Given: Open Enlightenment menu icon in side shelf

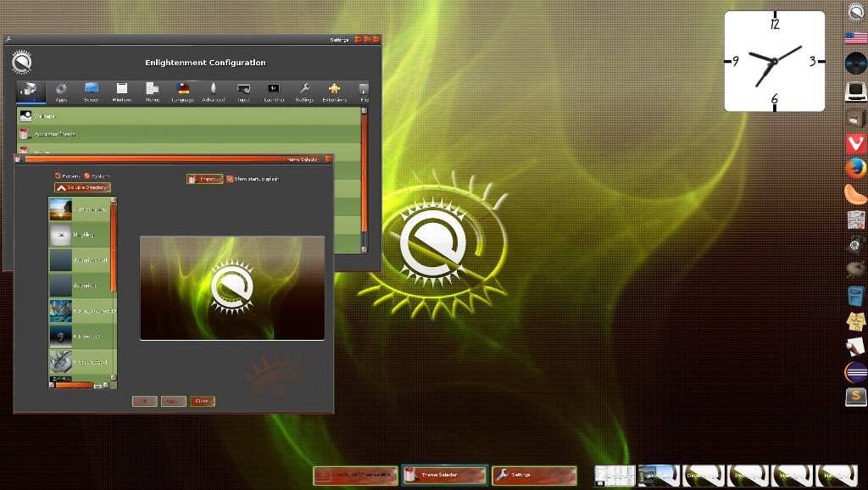Looking at the screenshot, I should [x=856, y=12].
